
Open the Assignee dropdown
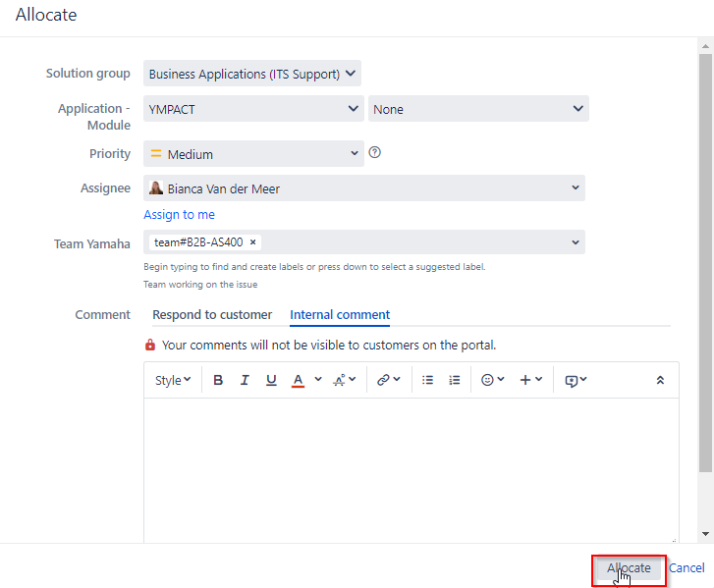pyautogui.click(x=364, y=187)
